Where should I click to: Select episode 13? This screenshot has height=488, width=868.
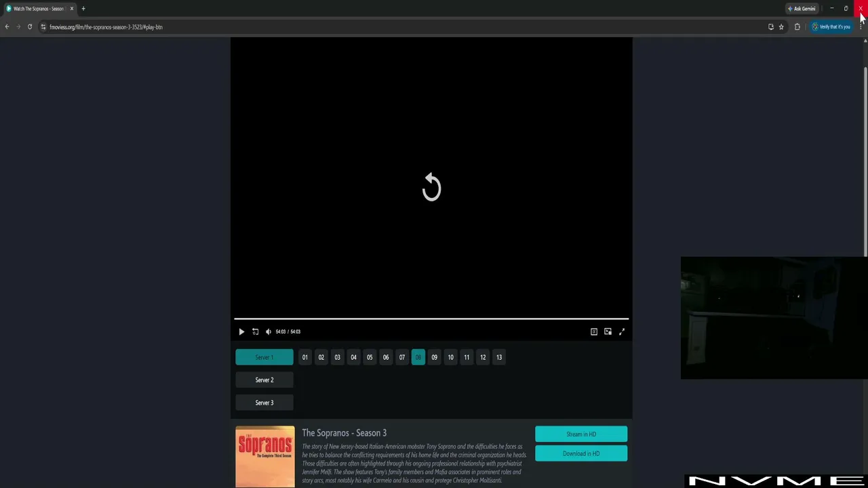click(499, 357)
